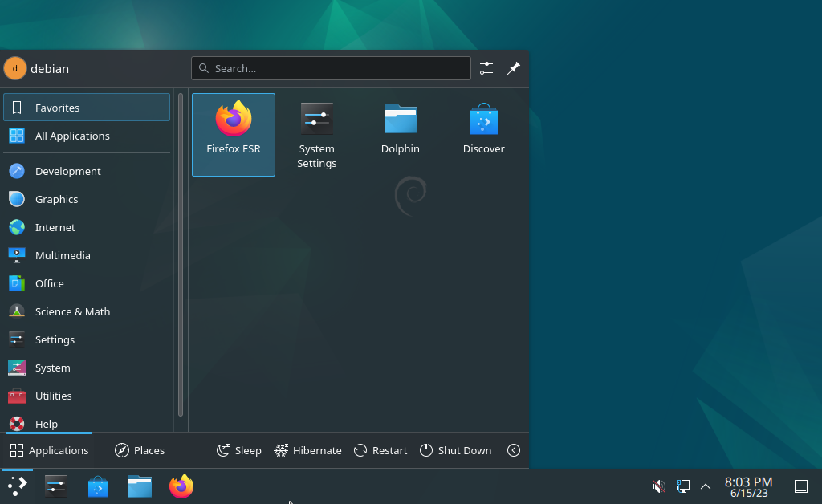Select All Applications in the sidebar

point(71,136)
